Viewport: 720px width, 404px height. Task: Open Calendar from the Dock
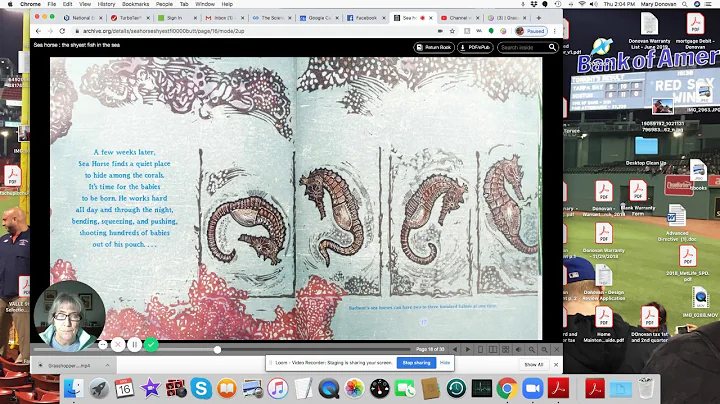click(x=124, y=388)
